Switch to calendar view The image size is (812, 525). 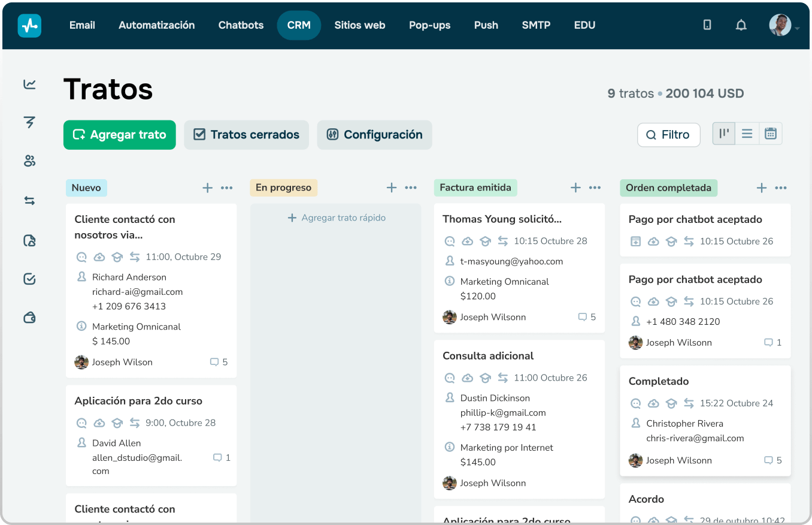pyautogui.click(x=770, y=134)
